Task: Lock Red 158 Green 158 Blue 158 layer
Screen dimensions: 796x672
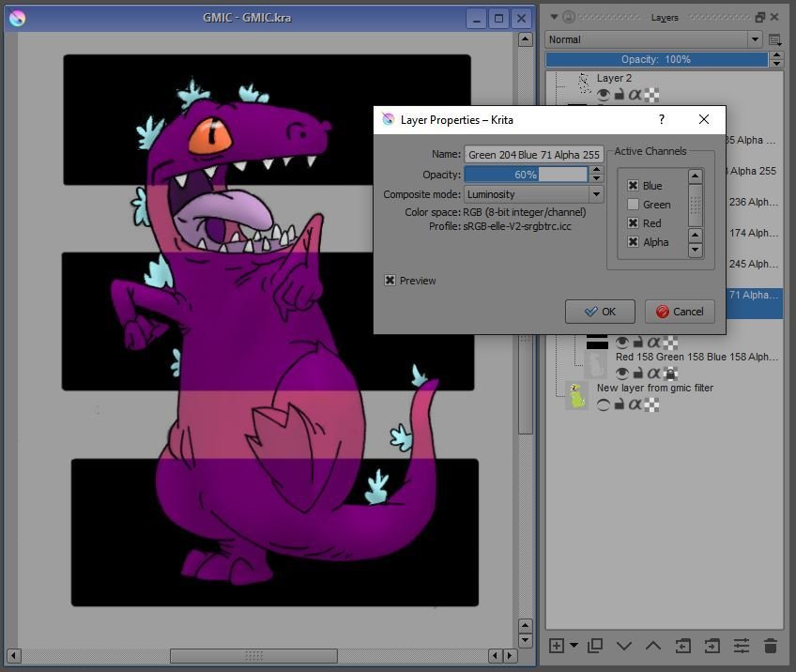Action: [x=638, y=374]
